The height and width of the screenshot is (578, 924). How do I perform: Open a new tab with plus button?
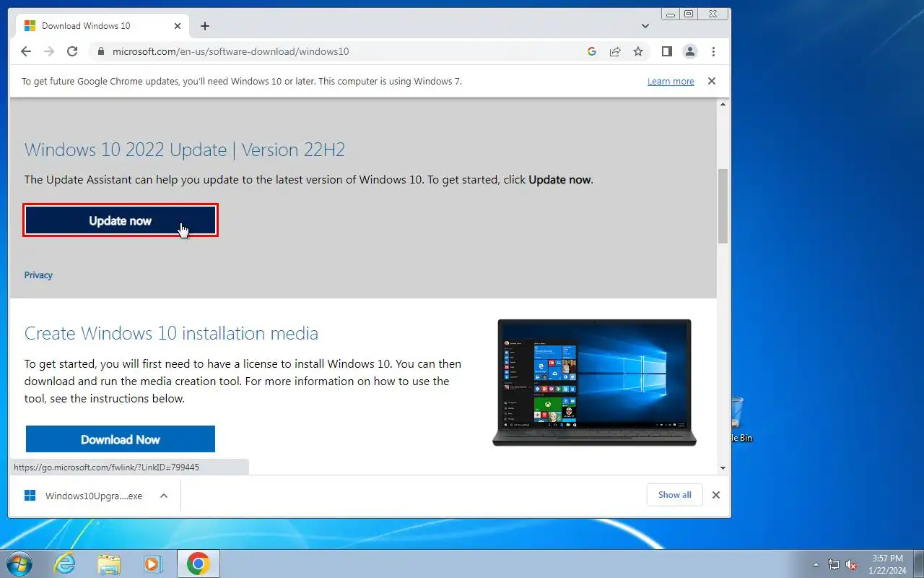(205, 26)
